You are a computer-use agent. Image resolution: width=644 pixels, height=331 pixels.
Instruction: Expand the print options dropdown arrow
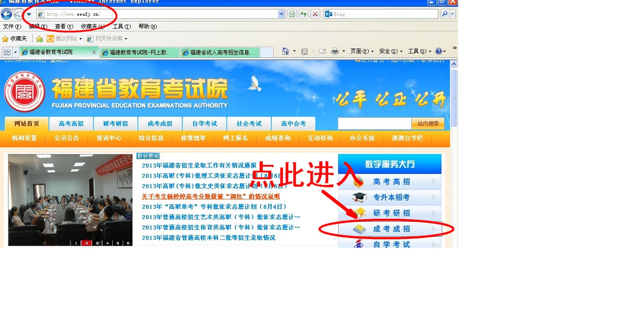(x=344, y=51)
